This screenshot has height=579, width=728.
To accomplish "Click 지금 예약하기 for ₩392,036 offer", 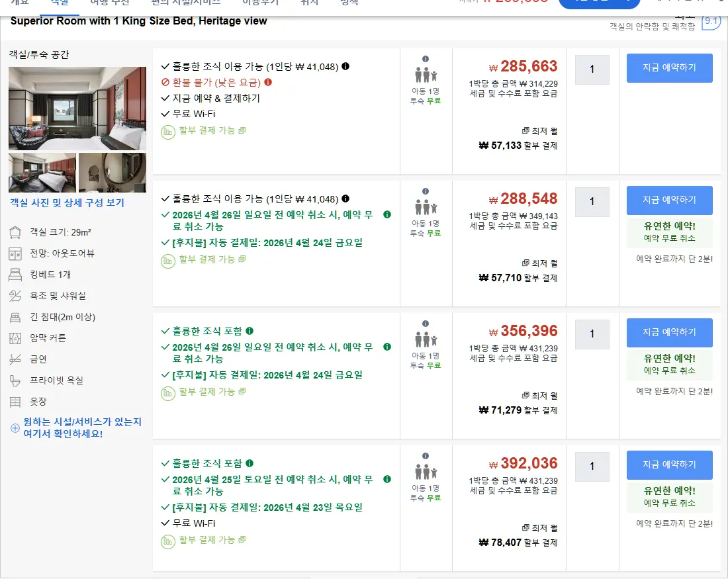I will pos(669,465).
